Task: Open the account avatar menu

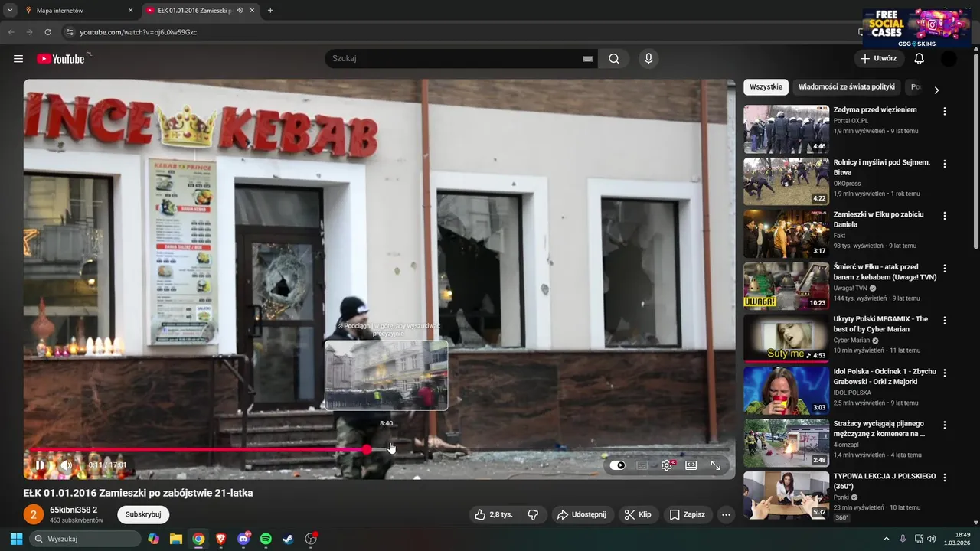Action: [x=949, y=59]
